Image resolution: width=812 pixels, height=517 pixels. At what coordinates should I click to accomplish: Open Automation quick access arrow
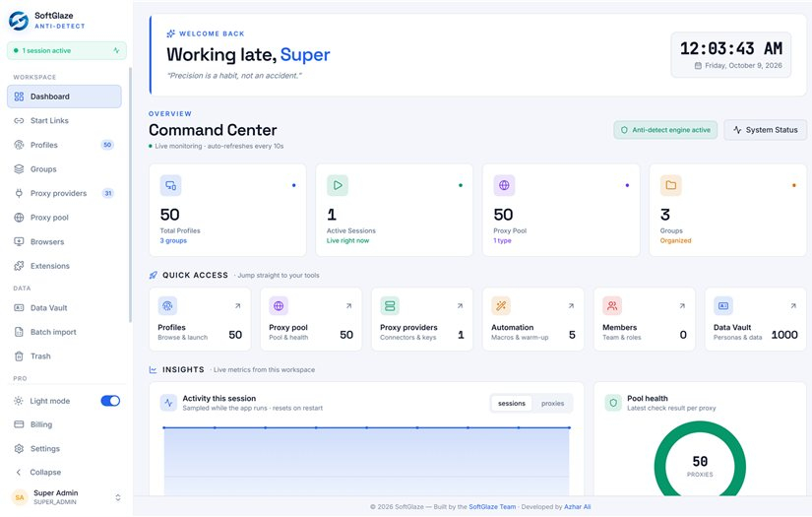click(571, 306)
